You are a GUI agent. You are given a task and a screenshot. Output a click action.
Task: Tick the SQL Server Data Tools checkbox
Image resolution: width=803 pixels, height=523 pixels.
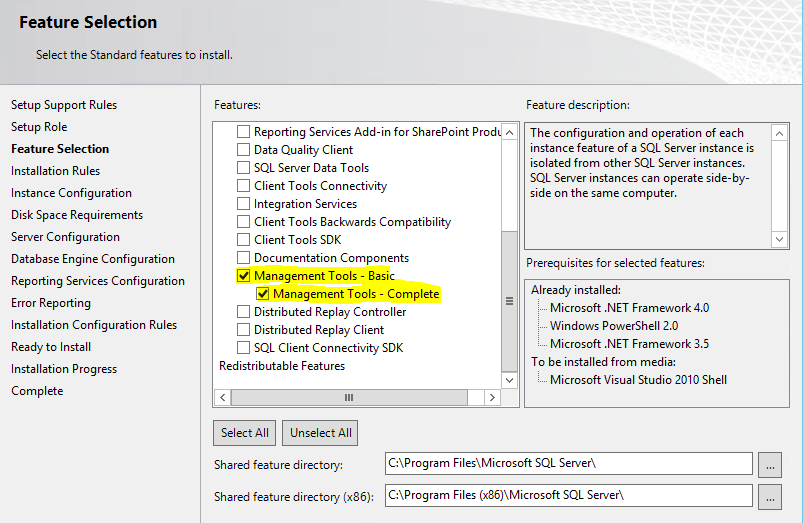(x=243, y=168)
